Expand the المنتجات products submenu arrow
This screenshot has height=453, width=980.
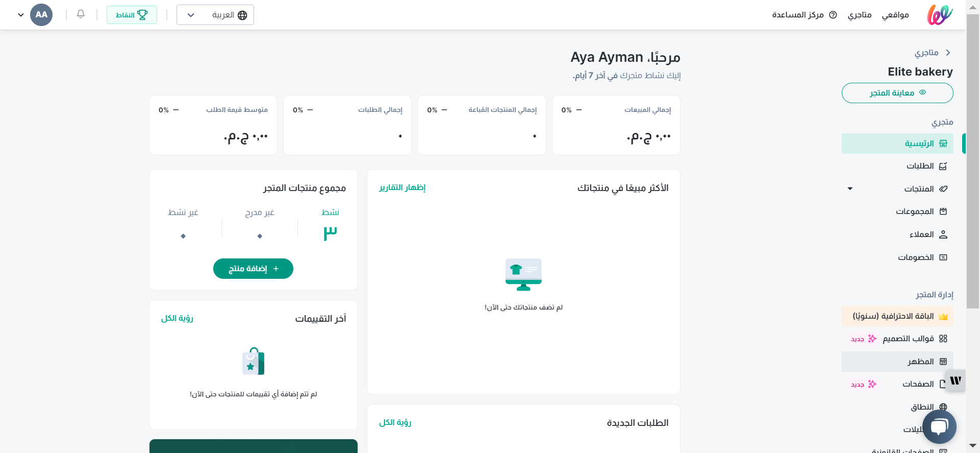coord(850,189)
